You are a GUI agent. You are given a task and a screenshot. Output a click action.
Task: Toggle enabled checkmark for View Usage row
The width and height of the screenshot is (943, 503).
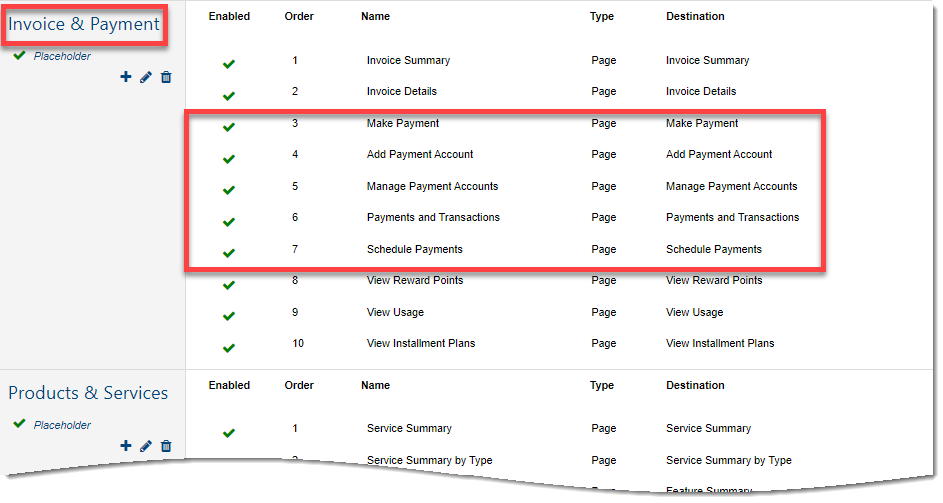point(229,316)
